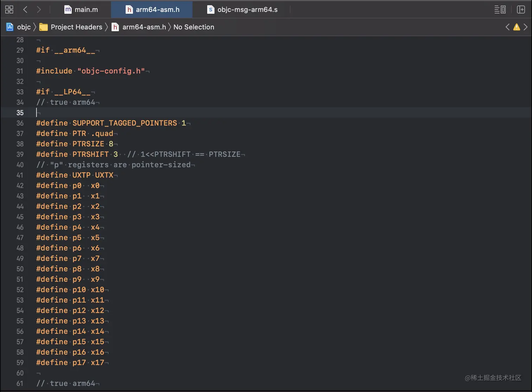Toggle editor options minimap icon
The height and width of the screenshot is (392, 532).
[500, 9]
